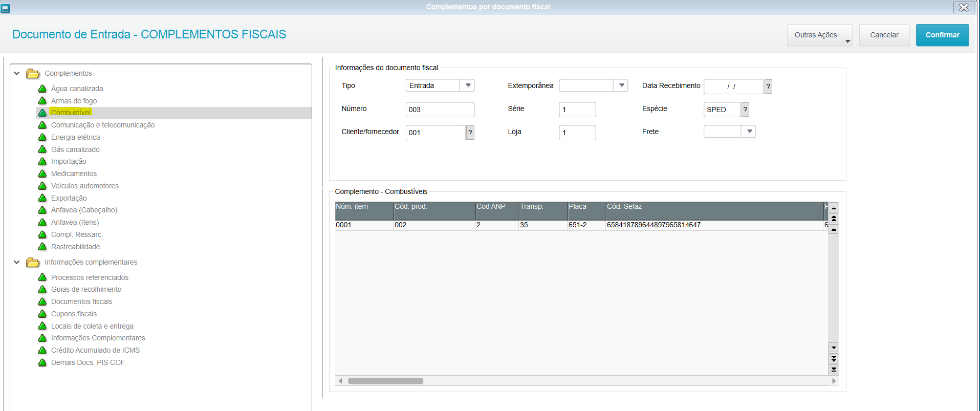Jump to the first grid row button

pyautogui.click(x=834, y=207)
